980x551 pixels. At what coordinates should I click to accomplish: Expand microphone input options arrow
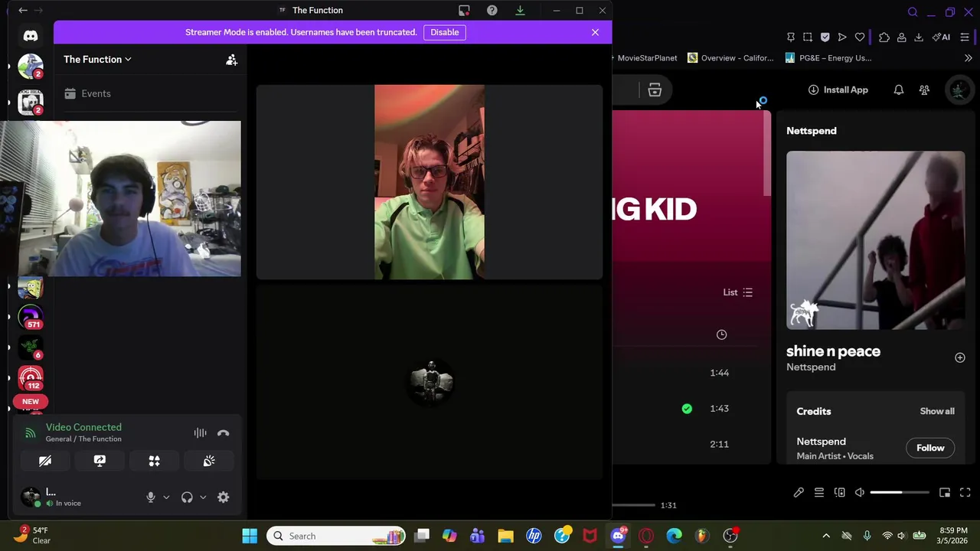(x=166, y=497)
